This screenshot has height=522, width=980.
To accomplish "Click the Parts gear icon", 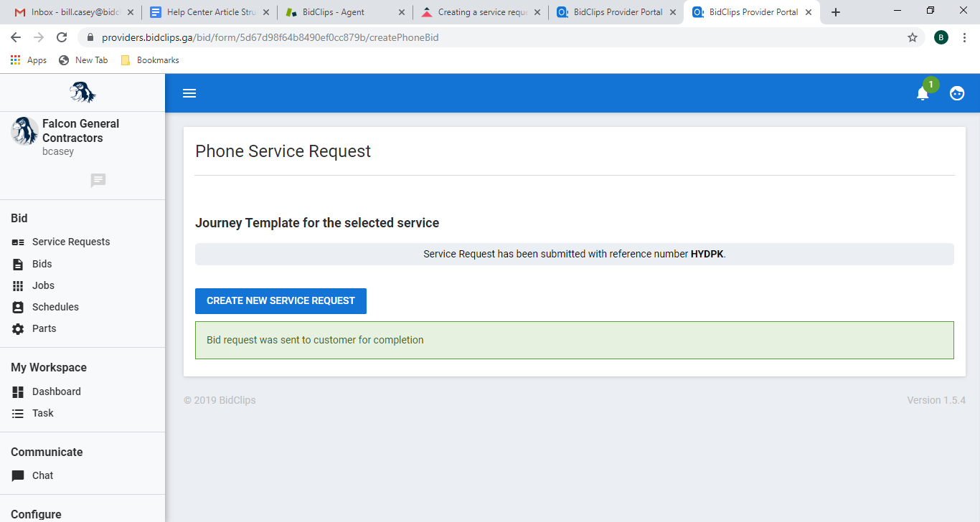I will 18,328.
